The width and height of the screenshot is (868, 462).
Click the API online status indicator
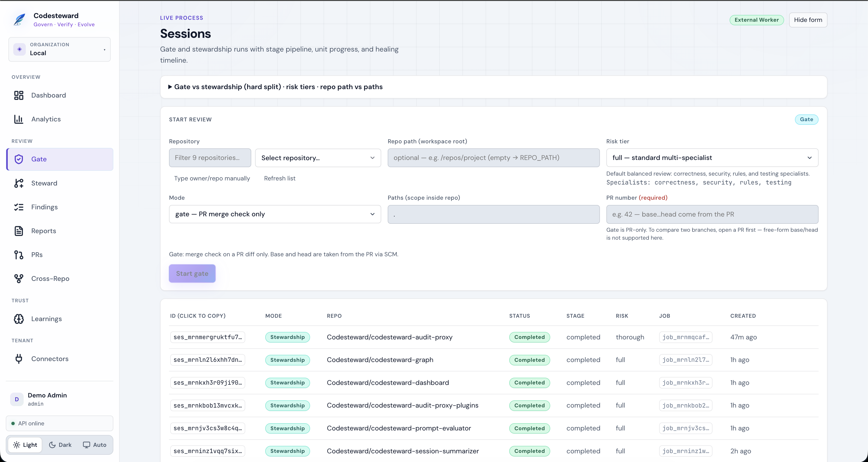60,423
